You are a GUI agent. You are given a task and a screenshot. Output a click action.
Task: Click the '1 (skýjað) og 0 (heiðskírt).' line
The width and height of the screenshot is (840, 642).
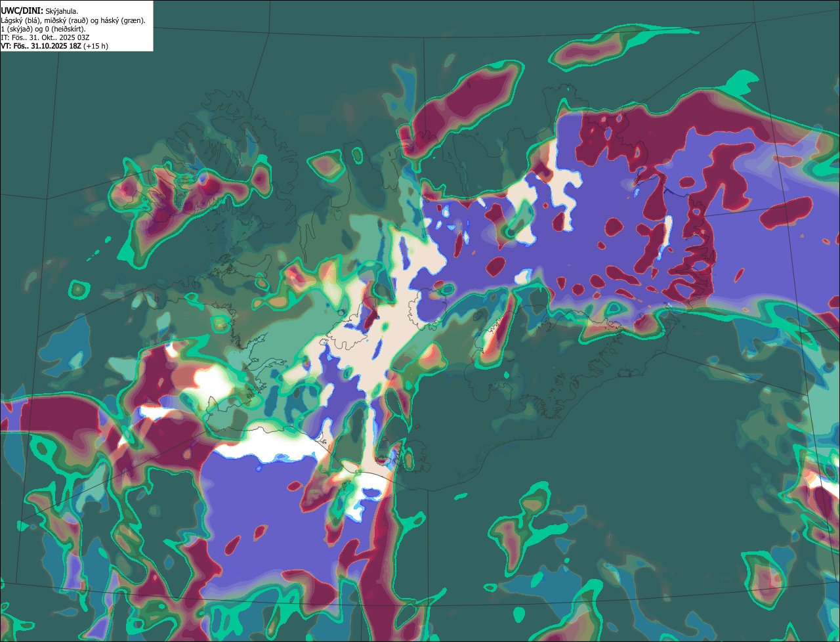pos(43,29)
